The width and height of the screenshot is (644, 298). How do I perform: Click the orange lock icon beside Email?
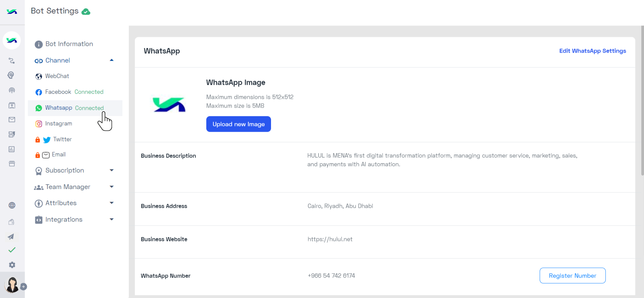click(x=38, y=155)
